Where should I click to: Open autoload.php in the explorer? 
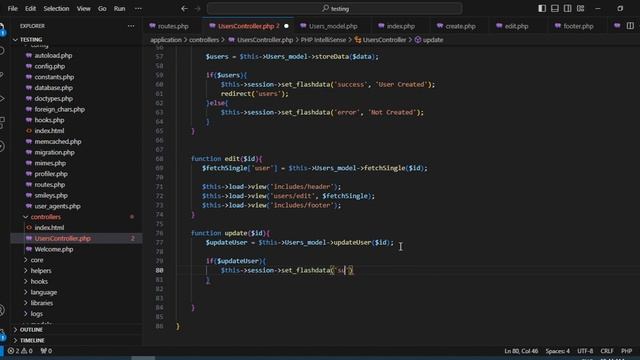click(53, 56)
